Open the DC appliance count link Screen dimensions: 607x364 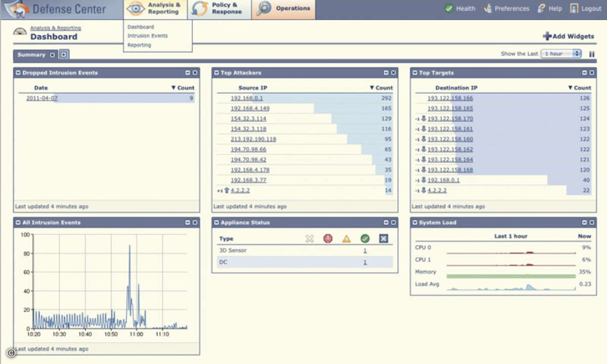tap(365, 262)
